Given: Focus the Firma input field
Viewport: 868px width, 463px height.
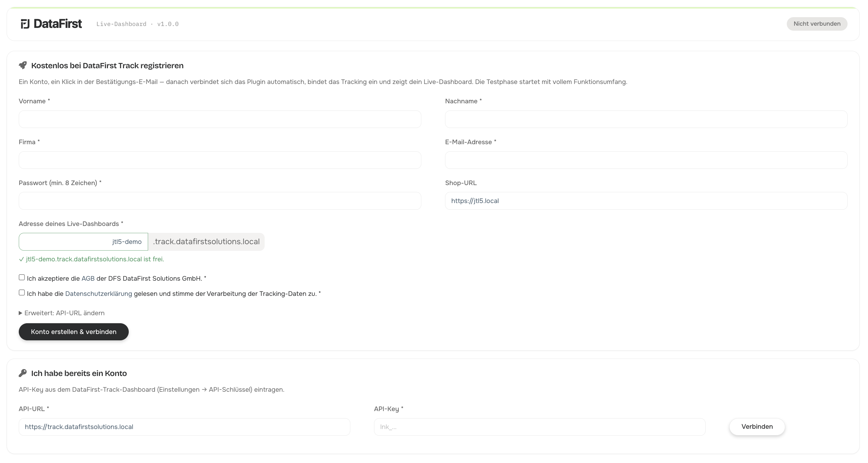Looking at the screenshot, I should pyautogui.click(x=220, y=160).
